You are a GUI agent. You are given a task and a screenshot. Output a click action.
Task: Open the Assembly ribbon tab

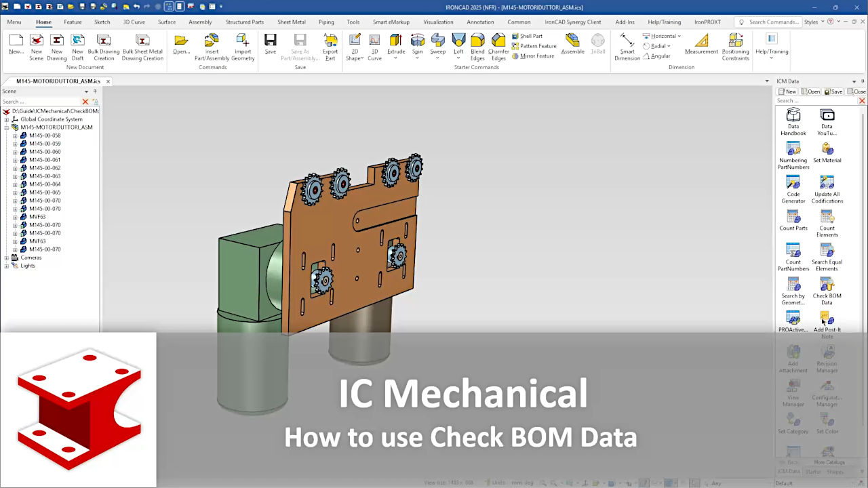(x=200, y=22)
